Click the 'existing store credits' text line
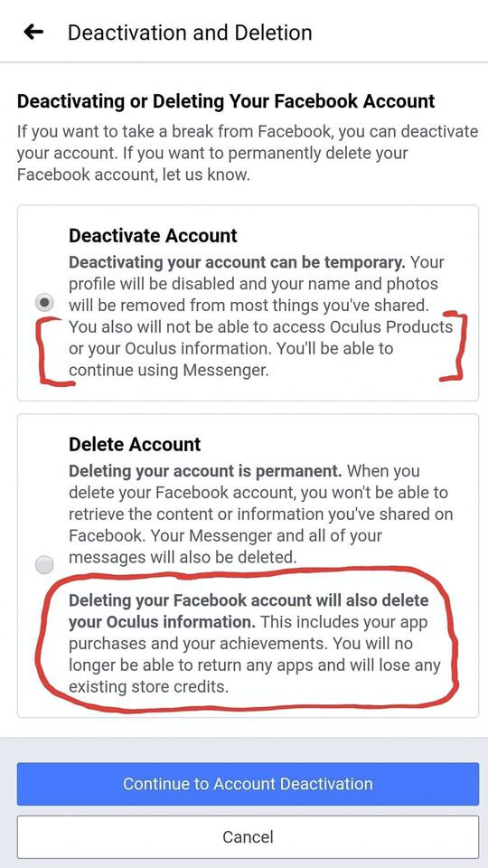The image size is (488, 868). click(148, 687)
